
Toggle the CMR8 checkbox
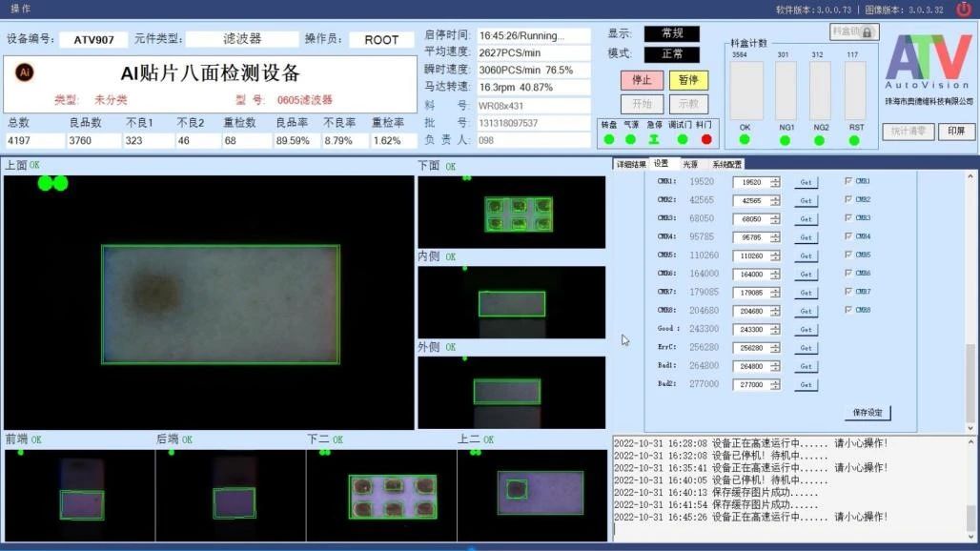847,311
